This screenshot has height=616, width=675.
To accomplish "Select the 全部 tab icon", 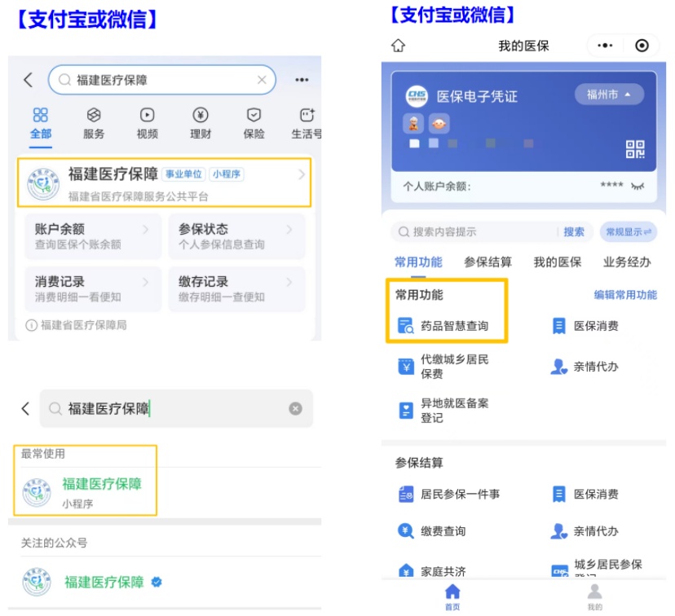I will pyautogui.click(x=41, y=115).
